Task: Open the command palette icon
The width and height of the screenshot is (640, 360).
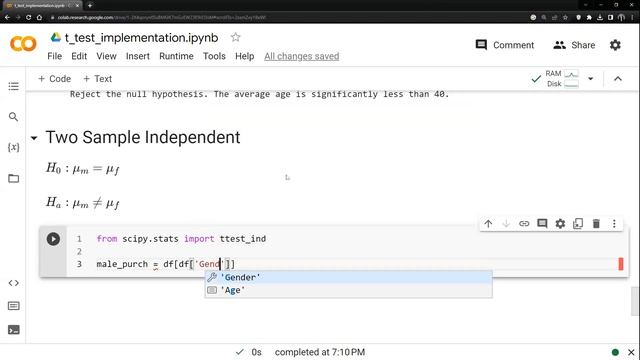Action: (x=13, y=306)
